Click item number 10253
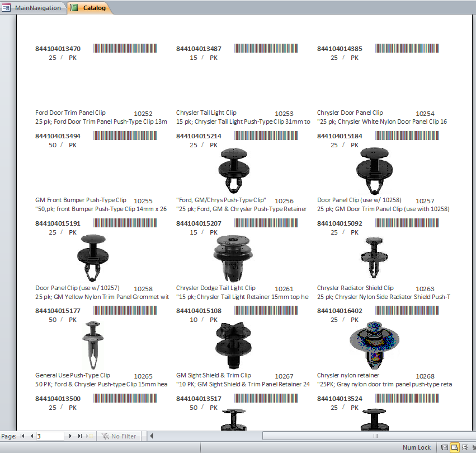476x453 pixels. pos(284,114)
